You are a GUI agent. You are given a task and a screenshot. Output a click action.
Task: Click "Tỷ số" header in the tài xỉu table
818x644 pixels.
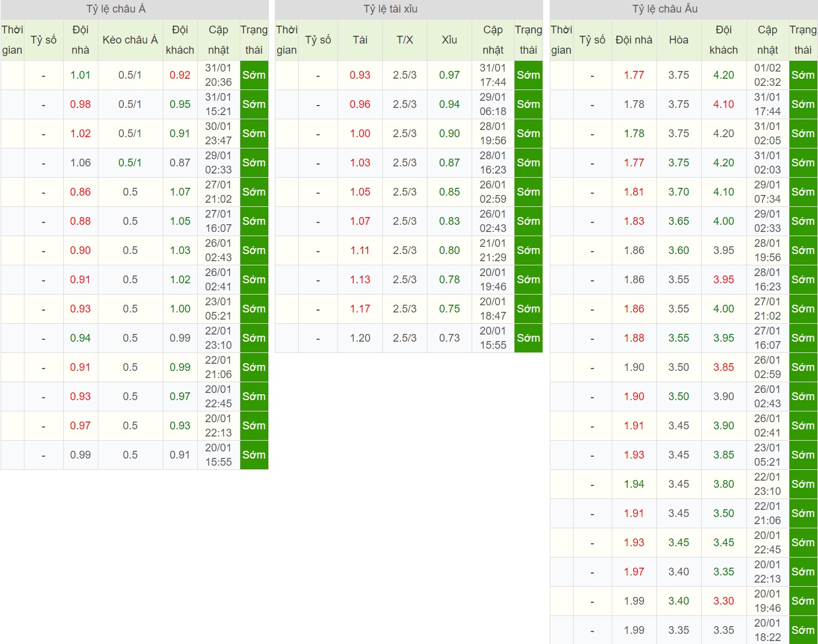[x=318, y=40]
